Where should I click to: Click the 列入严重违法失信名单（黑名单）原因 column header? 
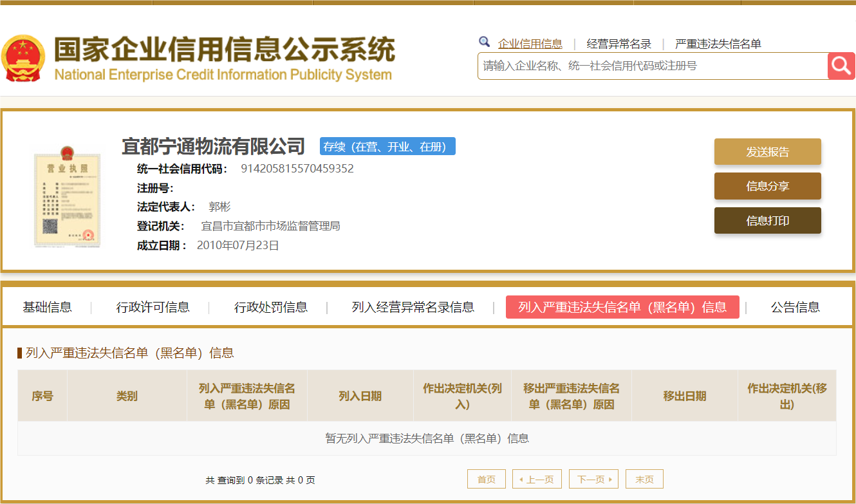point(247,396)
